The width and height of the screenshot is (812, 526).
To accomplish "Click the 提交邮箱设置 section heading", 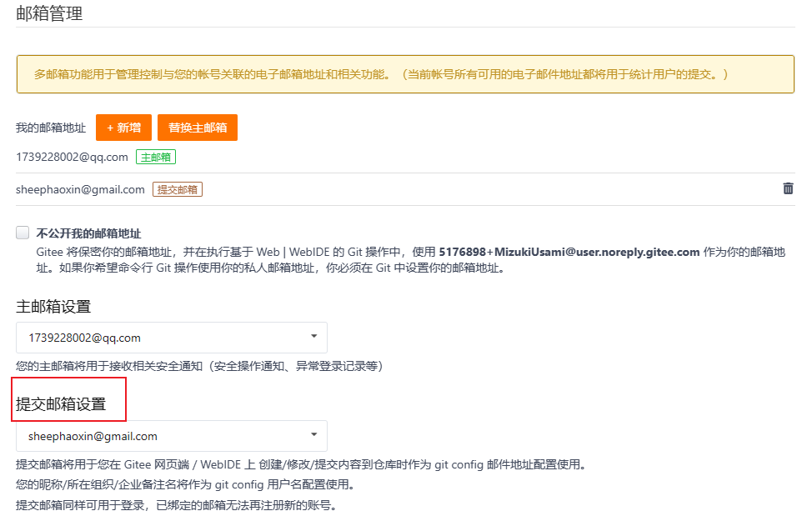I will tap(61, 403).
